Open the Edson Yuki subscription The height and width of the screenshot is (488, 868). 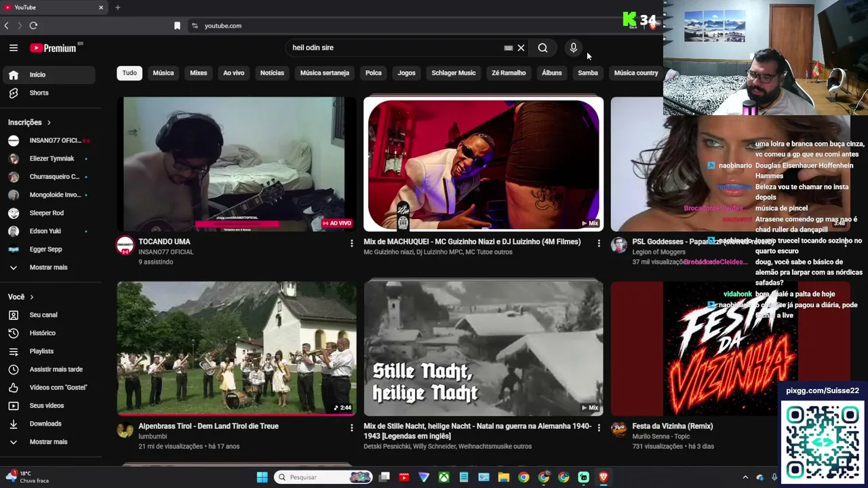point(47,231)
